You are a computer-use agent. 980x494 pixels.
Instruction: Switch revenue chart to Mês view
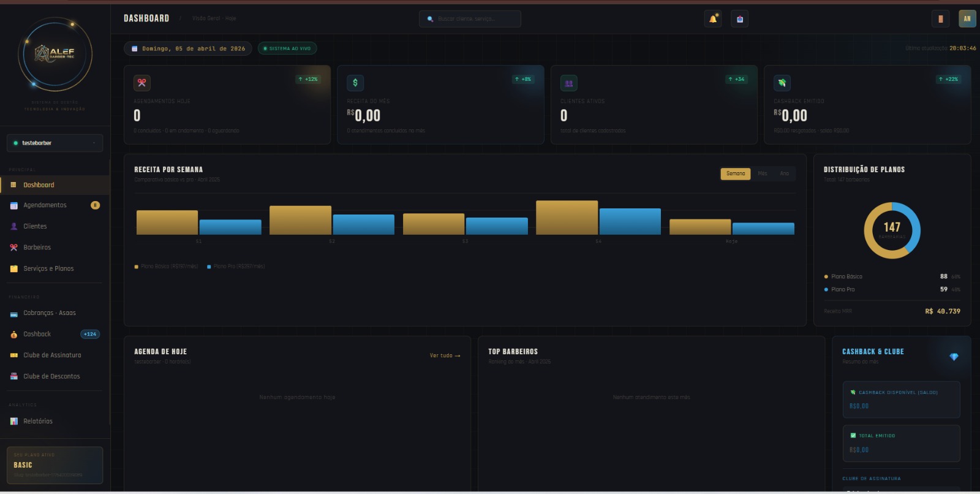click(x=762, y=173)
